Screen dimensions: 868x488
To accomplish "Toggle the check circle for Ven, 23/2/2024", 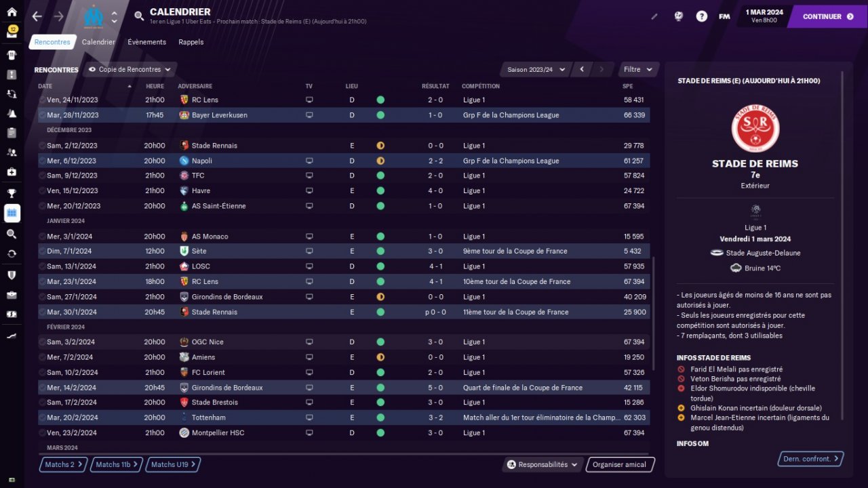I will coord(42,432).
